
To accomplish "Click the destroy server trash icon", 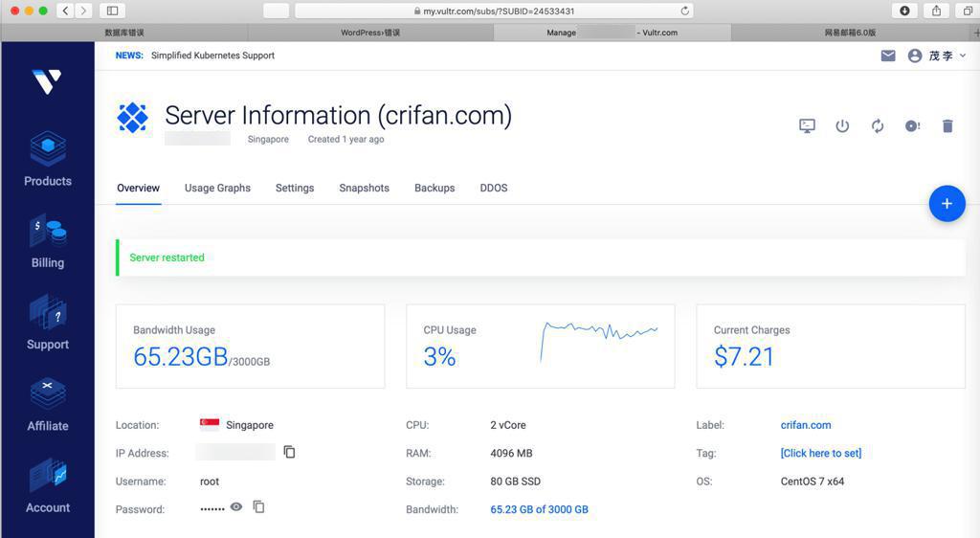I will [x=947, y=126].
